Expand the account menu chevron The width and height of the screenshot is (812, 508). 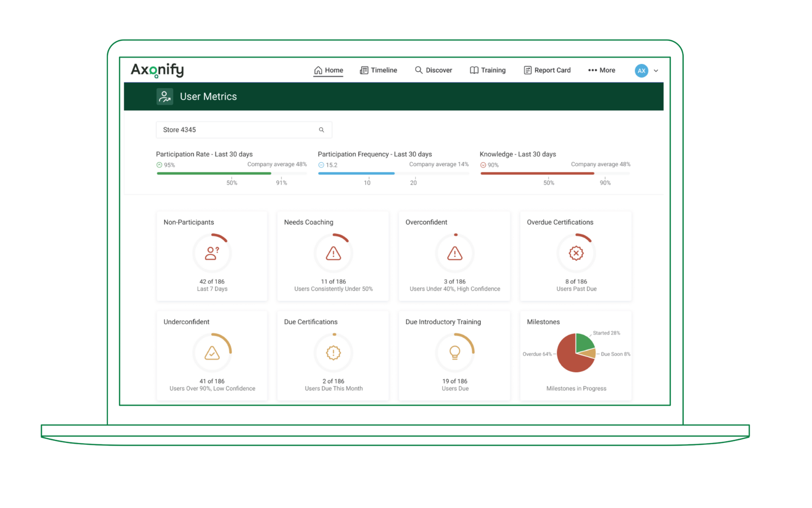pyautogui.click(x=656, y=71)
